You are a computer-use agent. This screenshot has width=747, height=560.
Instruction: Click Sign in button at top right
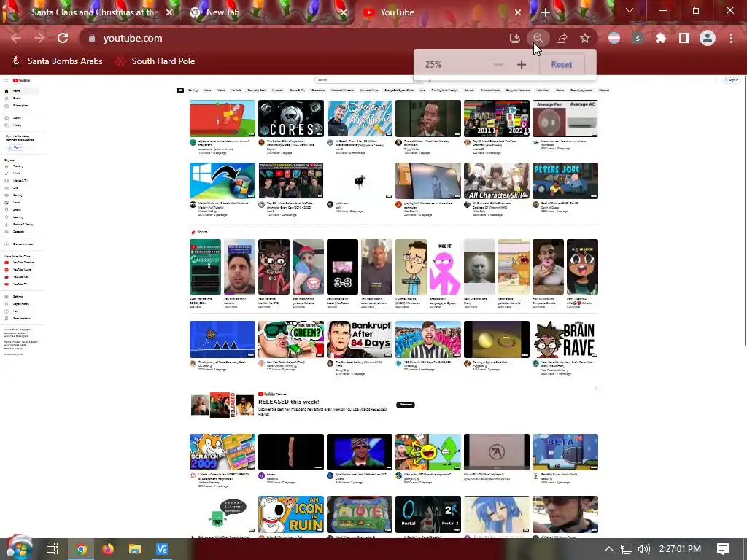tap(731, 80)
